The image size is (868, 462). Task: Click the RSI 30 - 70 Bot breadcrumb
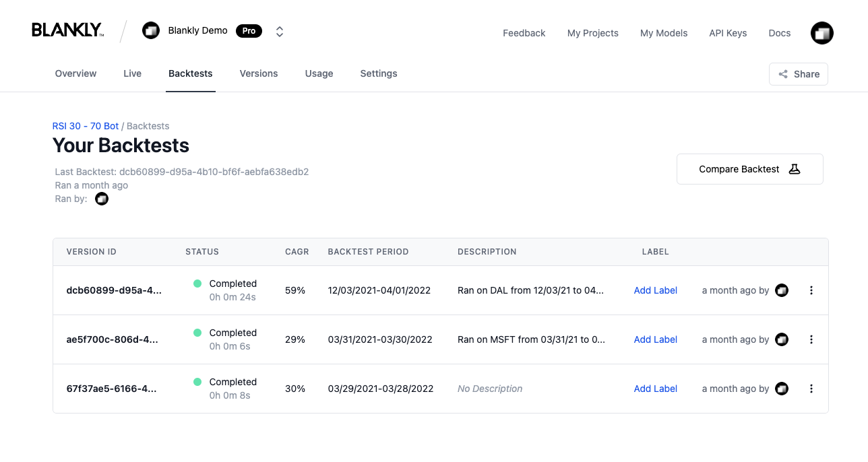click(x=85, y=126)
